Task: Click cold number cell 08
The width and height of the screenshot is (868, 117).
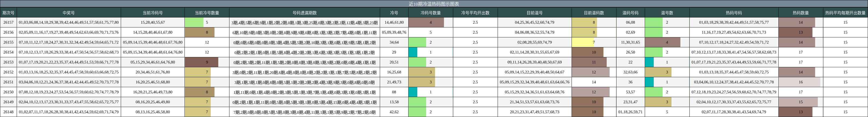Action: coord(394,92)
